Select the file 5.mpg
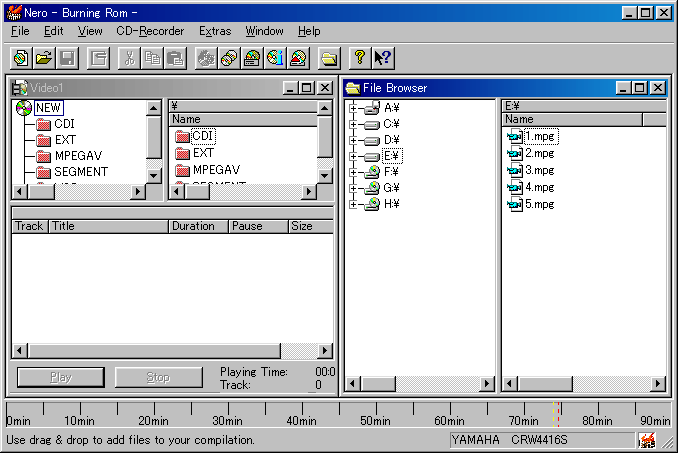The image size is (678, 453). (540, 204)
